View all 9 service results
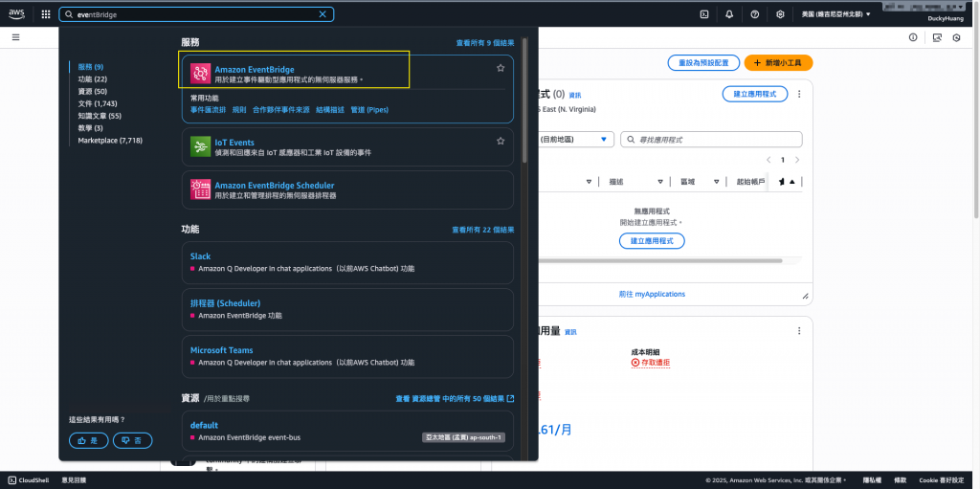980x489 pixels. coord(485,43)
